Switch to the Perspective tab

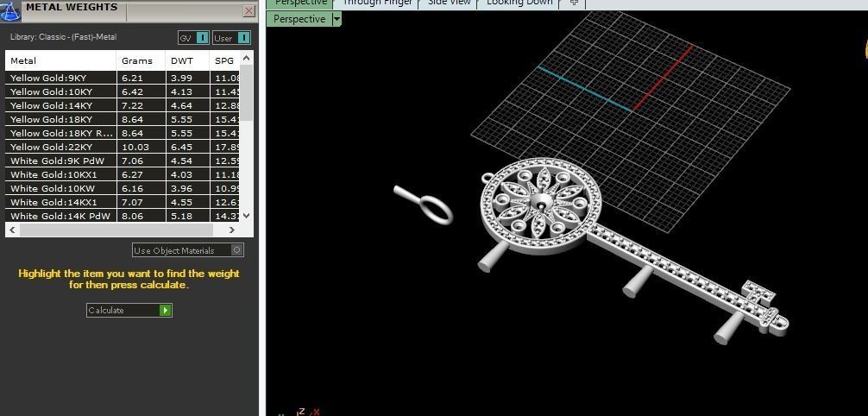tap(300, 3)
